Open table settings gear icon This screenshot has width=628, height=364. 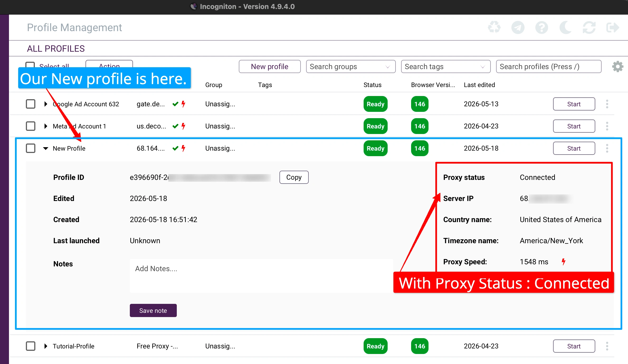tap(617, 66)
